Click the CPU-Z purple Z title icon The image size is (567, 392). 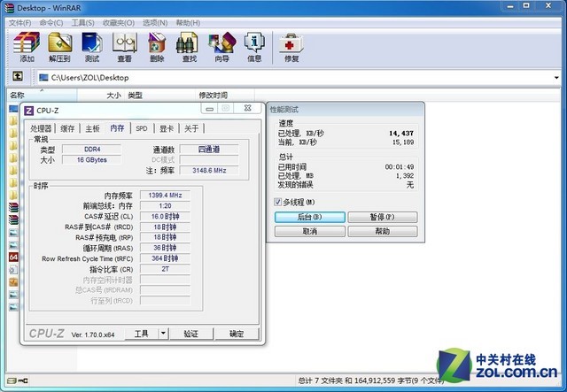[x=28, y=111]
